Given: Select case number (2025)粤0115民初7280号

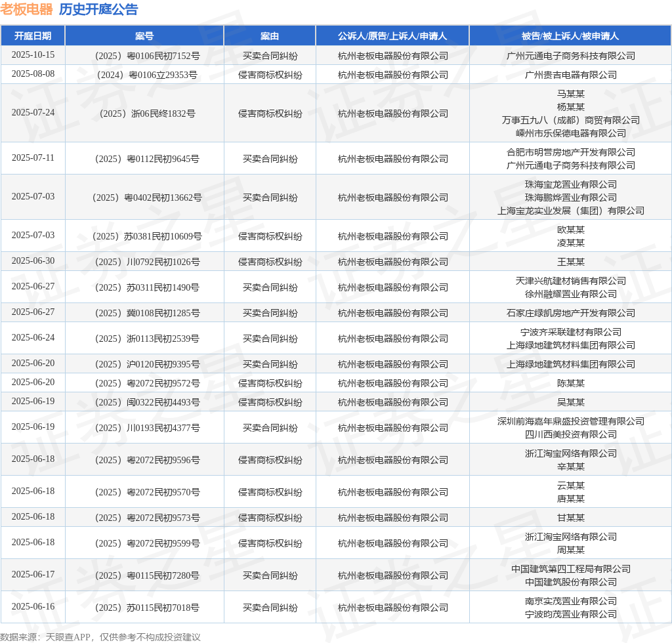Looking at the screenshot, I should pyautogui.click(x=147, y=575).
